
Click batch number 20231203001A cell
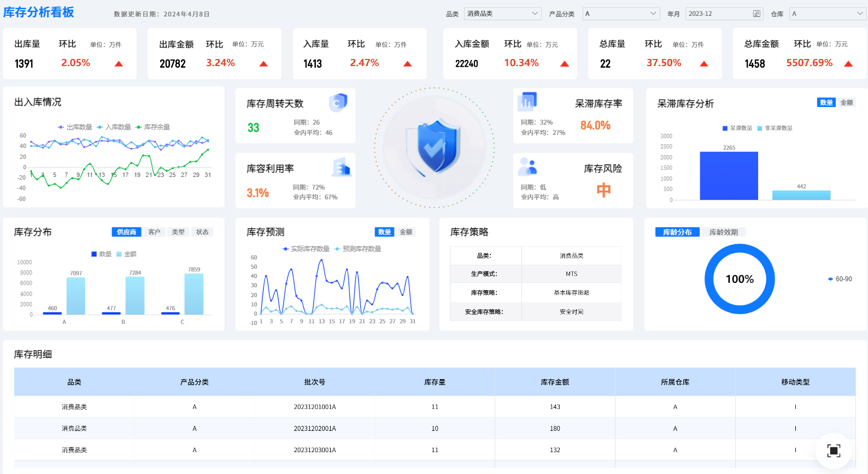click(315, 450)
